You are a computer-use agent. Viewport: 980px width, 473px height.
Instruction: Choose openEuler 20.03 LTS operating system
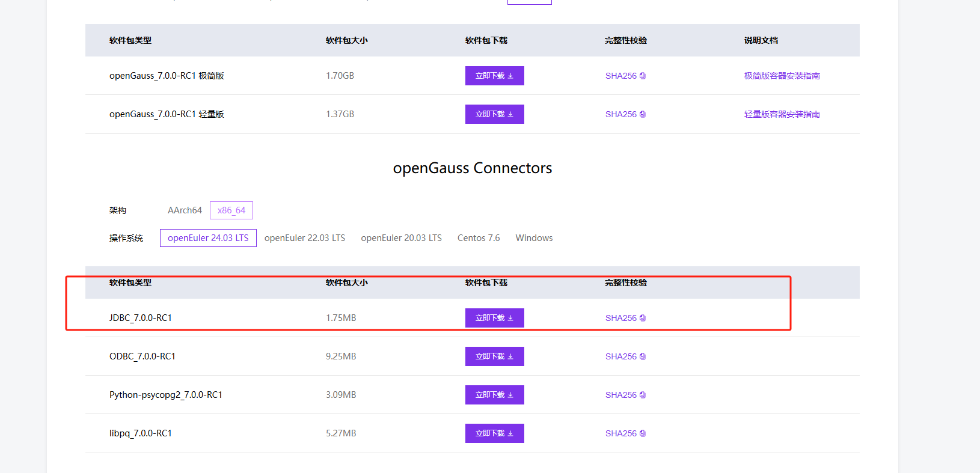(x=401, y=238)
